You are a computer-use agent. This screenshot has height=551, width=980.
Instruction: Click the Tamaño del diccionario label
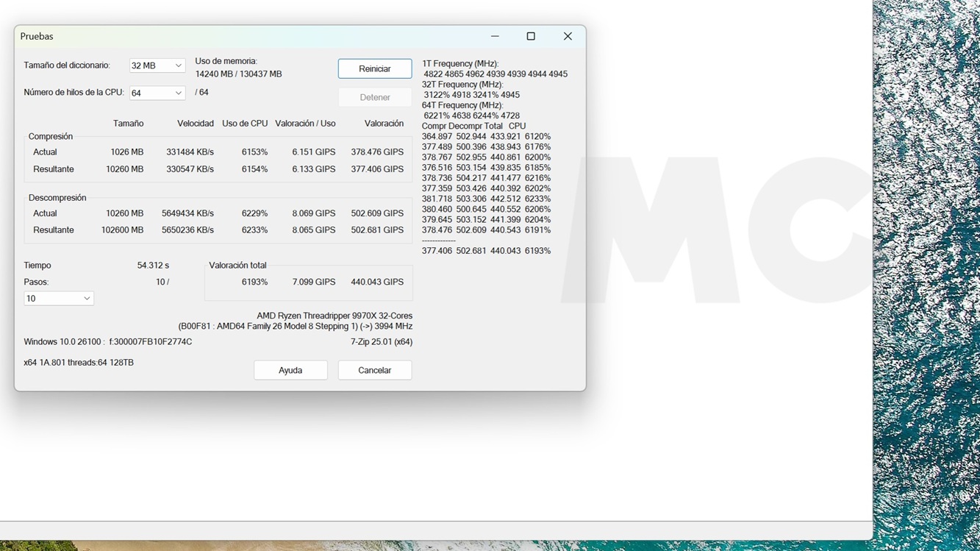pyautogui.click(x=67, y=65)
